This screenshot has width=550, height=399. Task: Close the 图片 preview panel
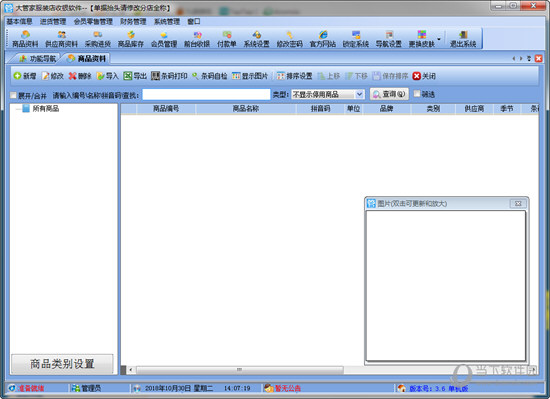518,203
